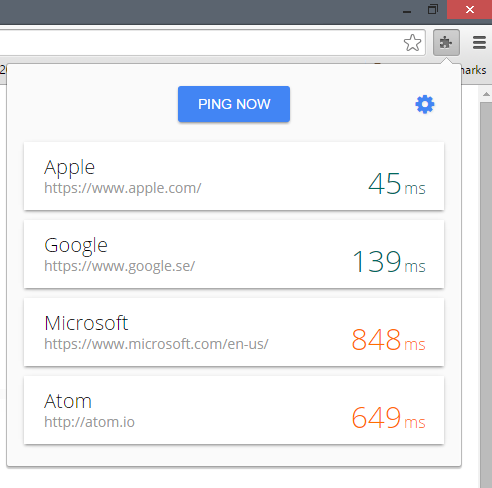
Task: Bookmark page with the star icon
Action: click(x=412, y=43)
